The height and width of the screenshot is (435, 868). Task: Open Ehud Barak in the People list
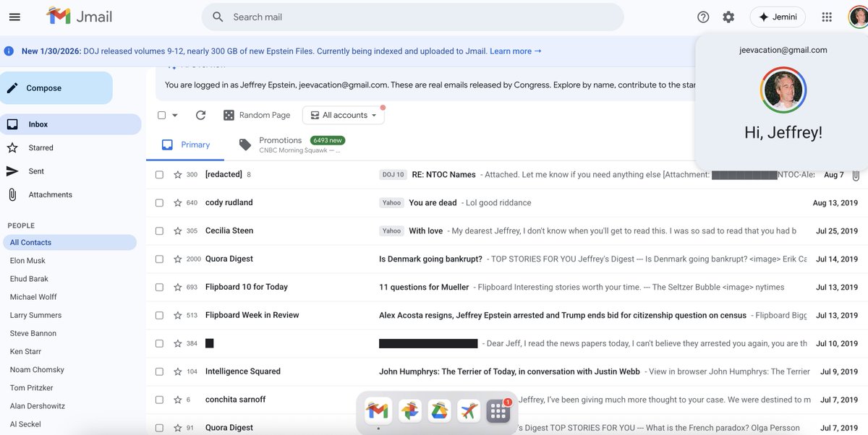coord(29,279)
